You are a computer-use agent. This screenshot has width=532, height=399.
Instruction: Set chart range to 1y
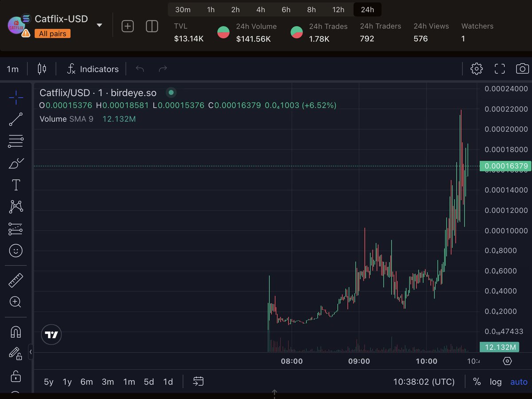coord(67,382)
